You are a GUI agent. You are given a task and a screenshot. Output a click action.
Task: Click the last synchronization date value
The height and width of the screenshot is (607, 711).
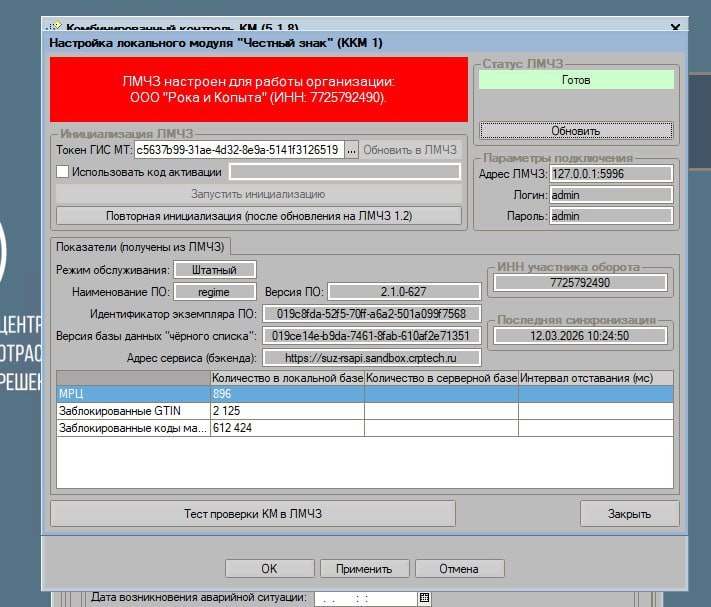pos(580,336)
